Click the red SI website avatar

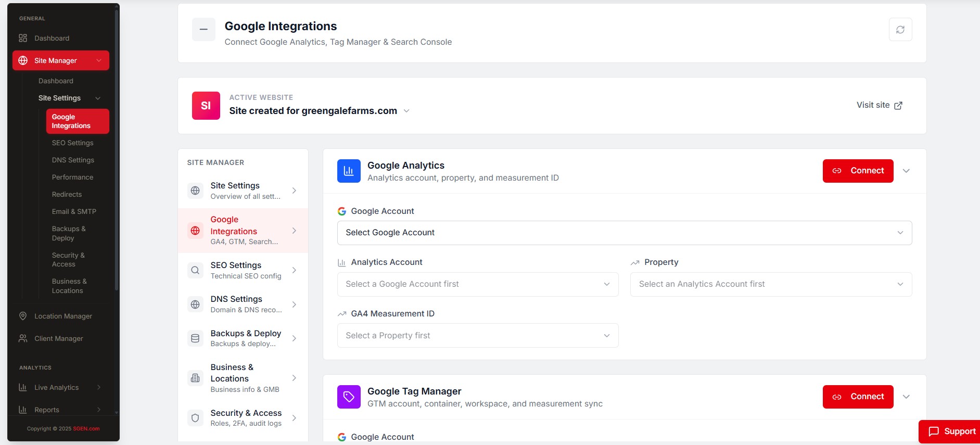point(206,106)
